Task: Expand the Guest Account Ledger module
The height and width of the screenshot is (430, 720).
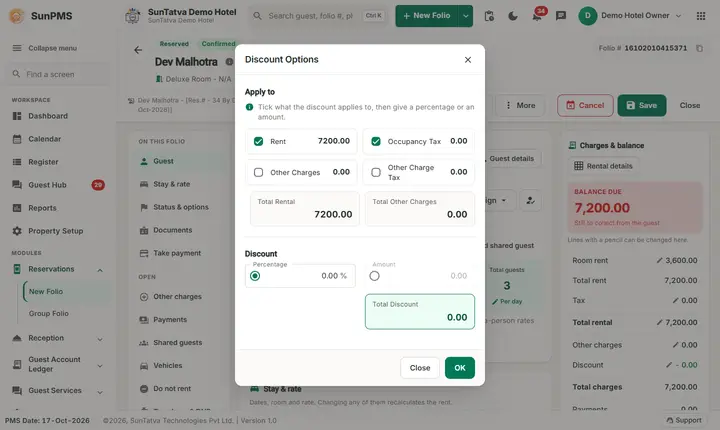Action: coord(58,364)
